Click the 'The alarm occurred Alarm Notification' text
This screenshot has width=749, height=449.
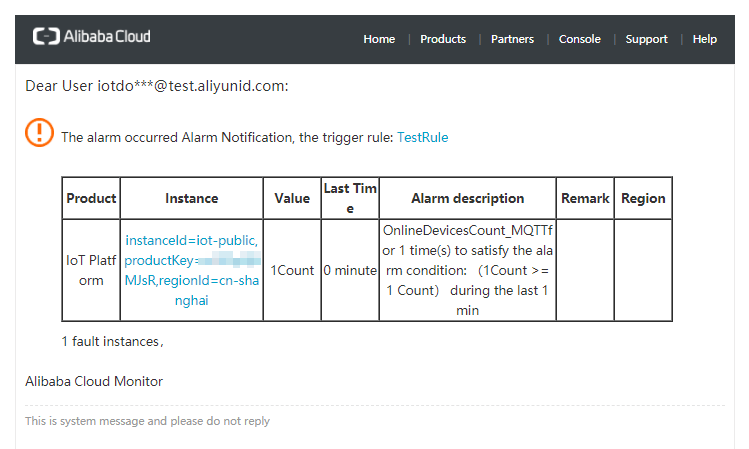[227, 138]
